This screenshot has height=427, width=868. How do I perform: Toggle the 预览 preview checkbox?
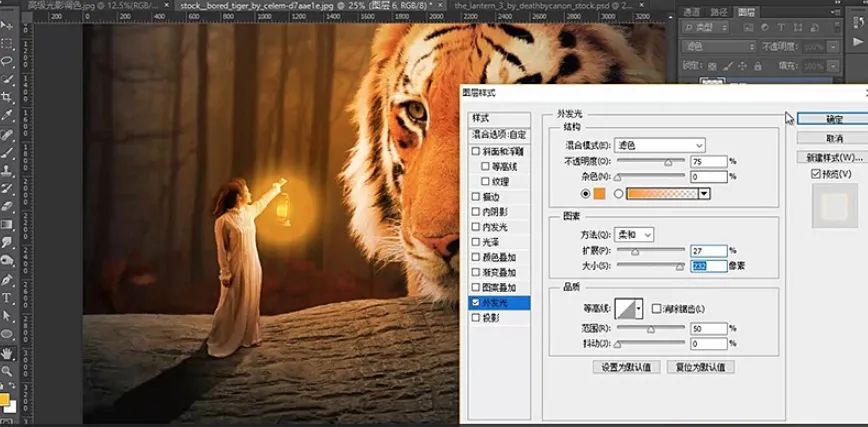point(816,174)
